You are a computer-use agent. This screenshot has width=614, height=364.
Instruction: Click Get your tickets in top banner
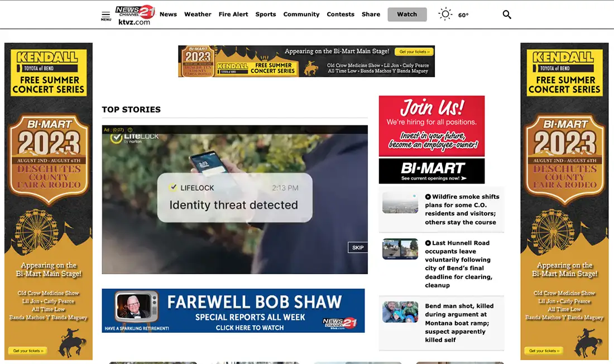coord(414,52)
